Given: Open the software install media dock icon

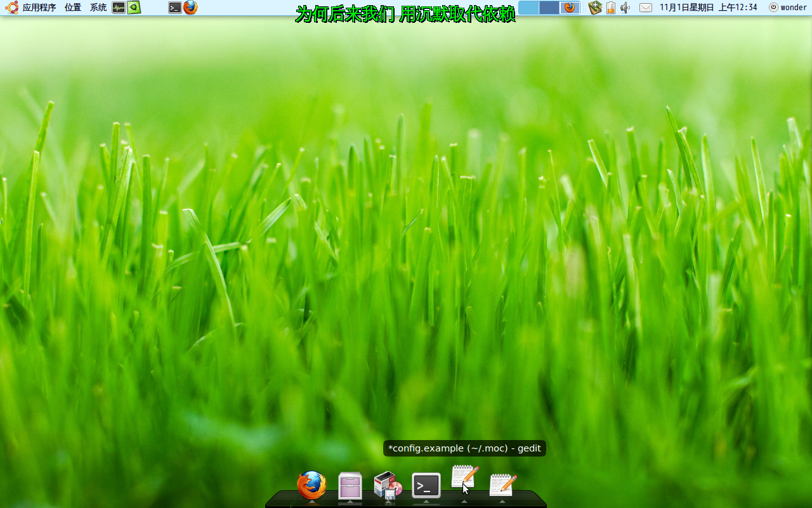Looking at the screenshot, I should pos(388,486).
